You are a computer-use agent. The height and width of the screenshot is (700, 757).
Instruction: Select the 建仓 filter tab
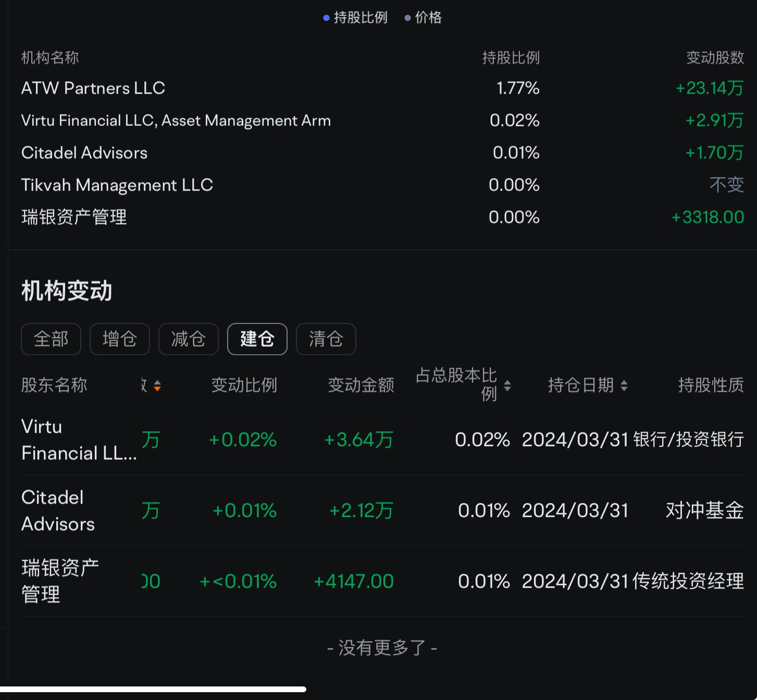coord(257,339)
